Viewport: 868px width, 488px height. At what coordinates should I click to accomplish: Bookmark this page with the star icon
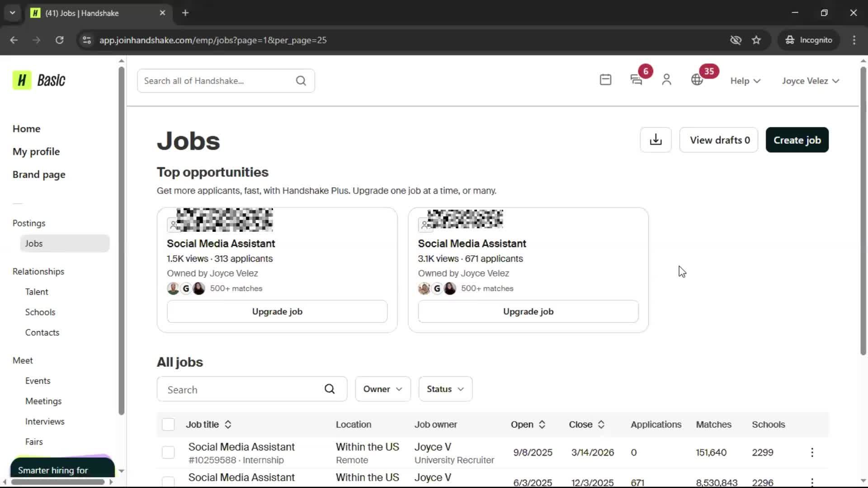tap(756, 40)
